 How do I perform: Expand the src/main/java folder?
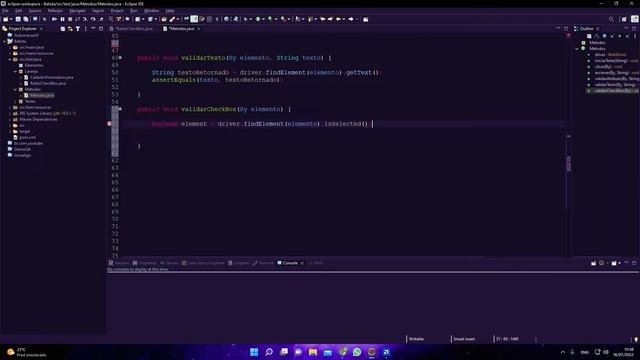click(10, 47)
